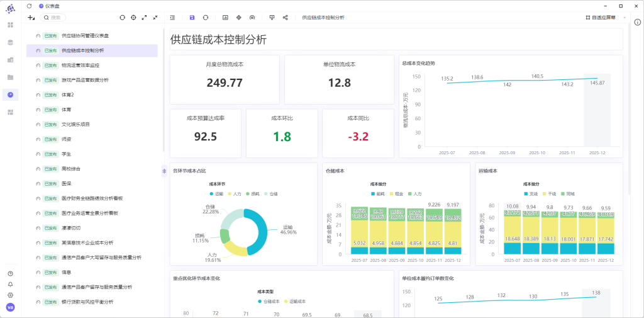644x318 pixels.
Task: Click the 成本环比 green value 1.8
Action: (x=282, y=137)
